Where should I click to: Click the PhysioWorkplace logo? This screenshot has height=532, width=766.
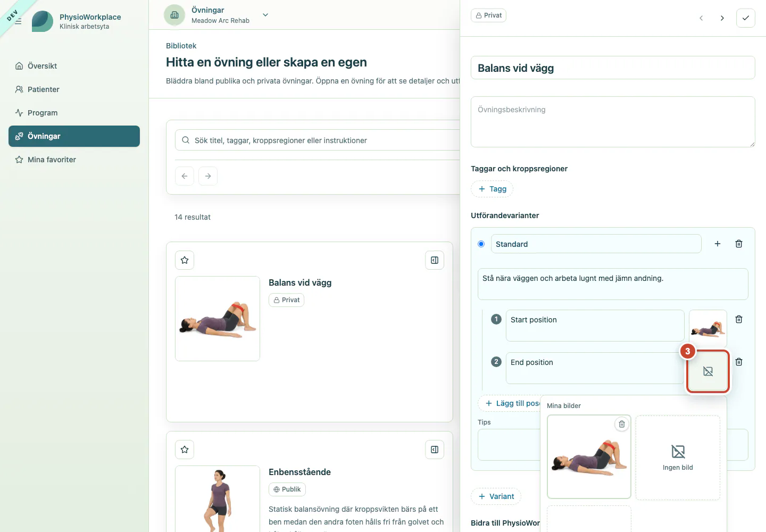[x=43, y=21]
